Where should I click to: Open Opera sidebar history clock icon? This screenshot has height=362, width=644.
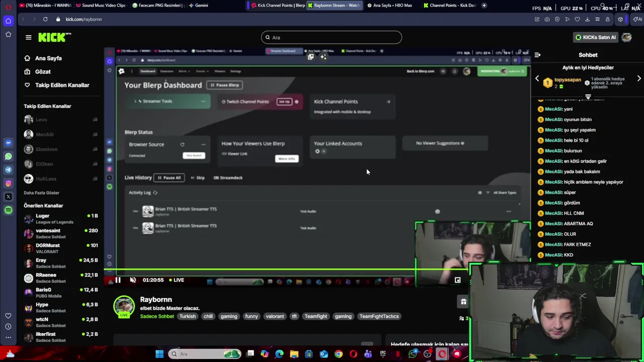8,326
